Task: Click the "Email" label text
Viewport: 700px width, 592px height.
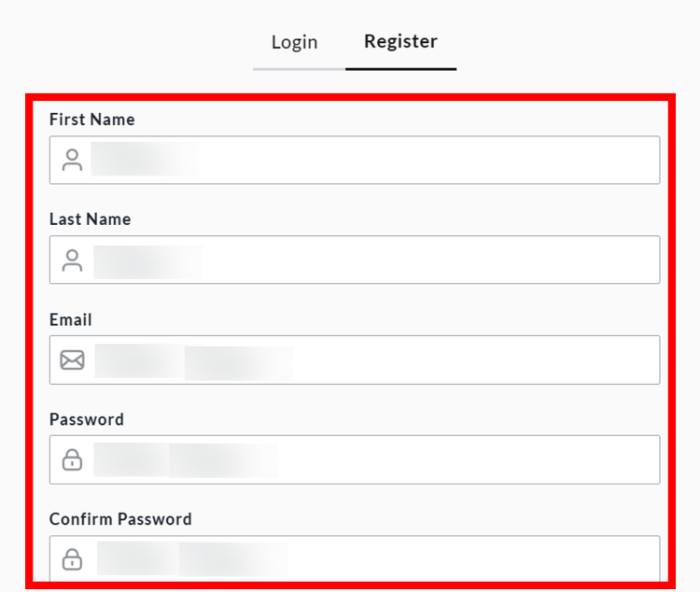Action: pos(70,319)
